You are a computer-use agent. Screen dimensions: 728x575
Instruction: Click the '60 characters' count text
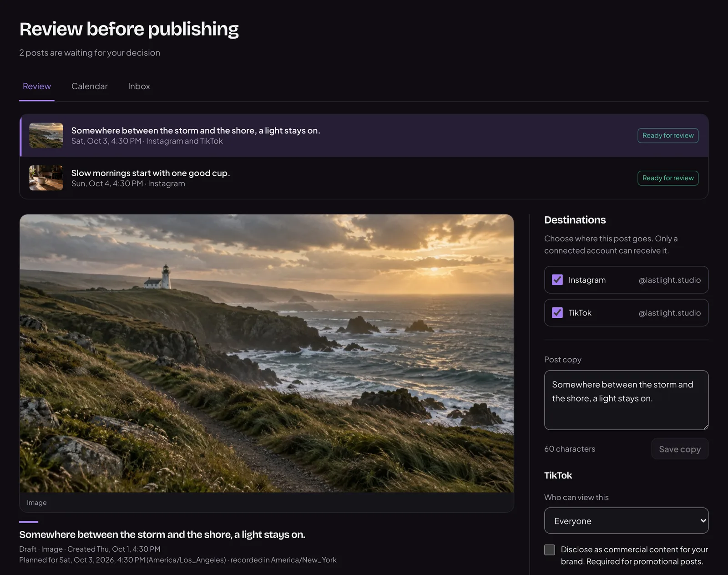[570, 449]
